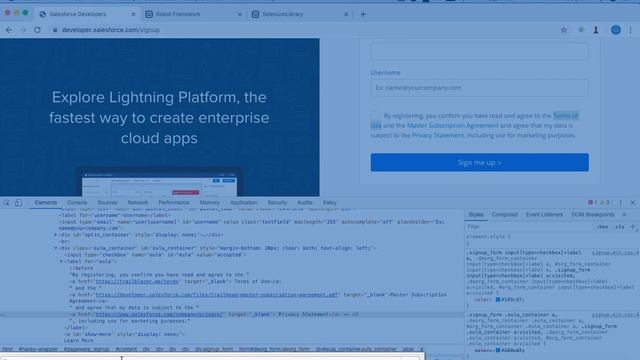
Task: Select the Event Listeners pane tab
Action: (x=544, y=215)
